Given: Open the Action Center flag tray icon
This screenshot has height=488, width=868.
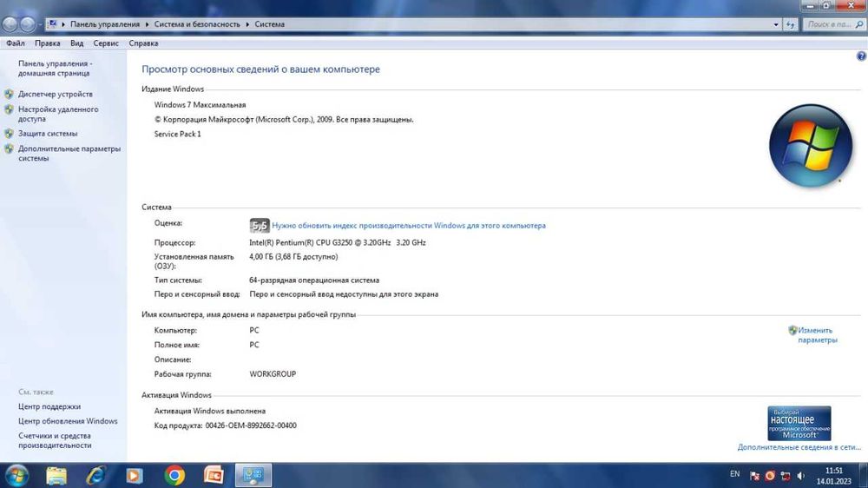Looking at the screenshot, I should click(754, 476).
